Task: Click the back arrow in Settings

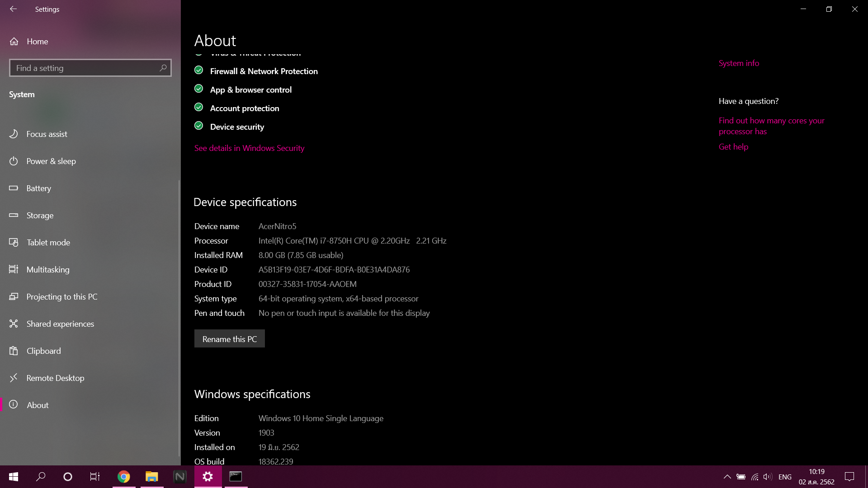Action: coord(13,9)
